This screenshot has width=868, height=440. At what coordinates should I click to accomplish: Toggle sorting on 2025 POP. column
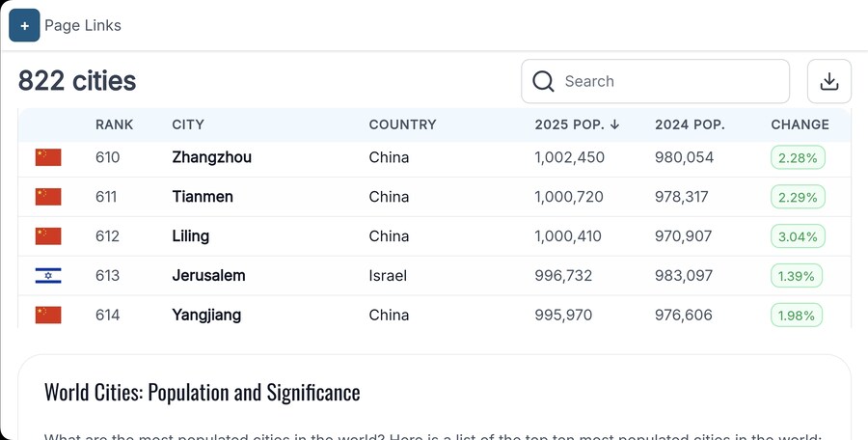577,124
